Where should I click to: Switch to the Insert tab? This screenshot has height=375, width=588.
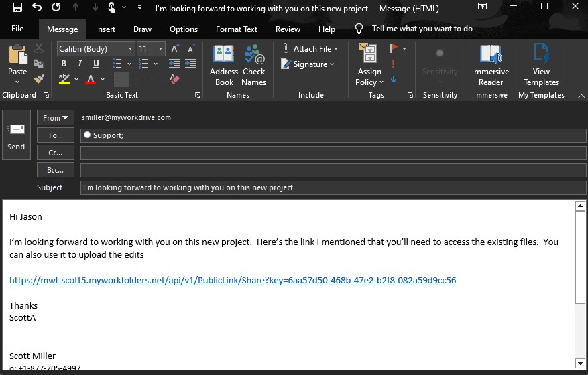point(105,29)
